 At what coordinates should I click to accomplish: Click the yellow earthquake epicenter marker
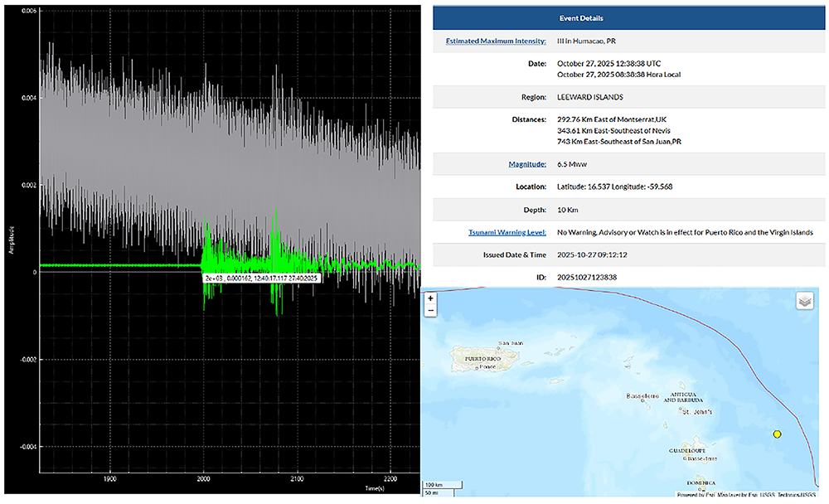[x=777, y=434]
